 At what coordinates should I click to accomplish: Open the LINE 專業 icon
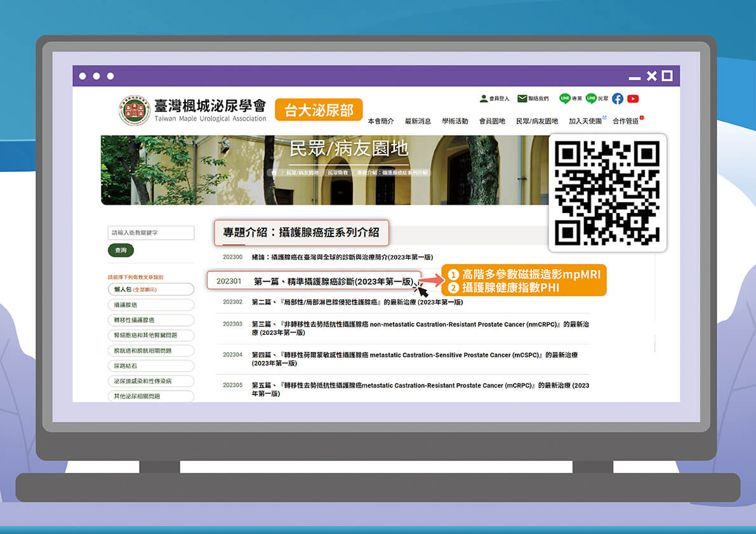click(x=564, y=98)
